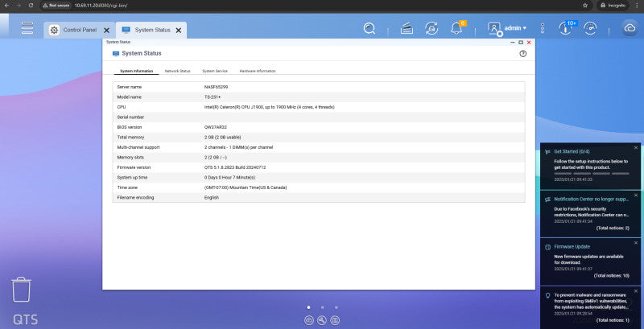Close the Control Panel taskbar tab
The height and width of the screenshot is (329, 644).
coord(106,31)
